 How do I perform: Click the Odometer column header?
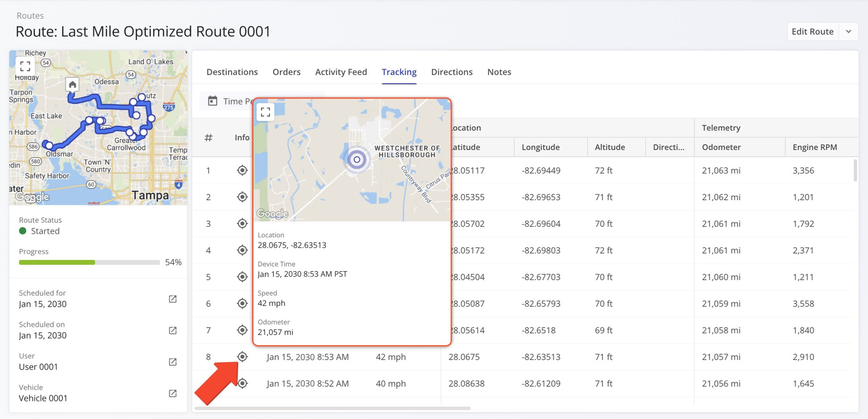click(721, 147)
